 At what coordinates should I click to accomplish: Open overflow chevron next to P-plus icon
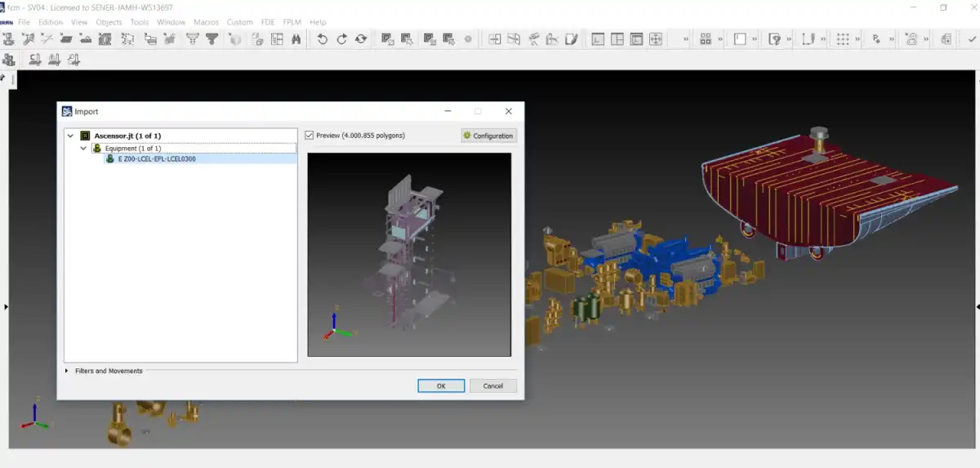[x=891, y=39]
